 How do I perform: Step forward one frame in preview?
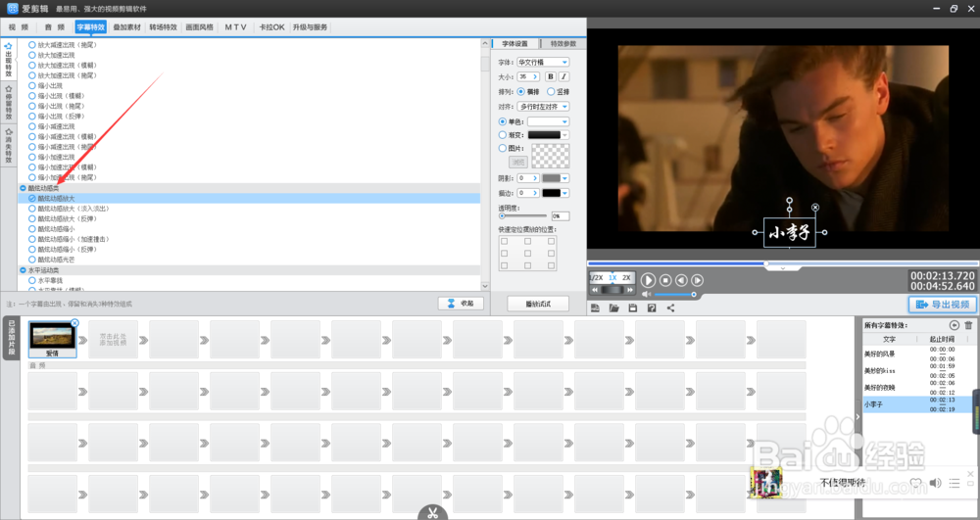pyautogui.click(x=697, y=281)
